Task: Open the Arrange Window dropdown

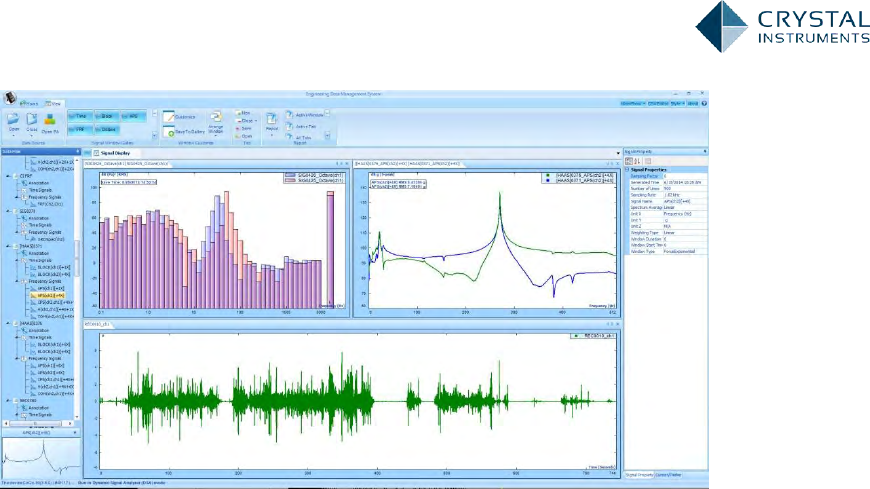Action: [216, 123]
